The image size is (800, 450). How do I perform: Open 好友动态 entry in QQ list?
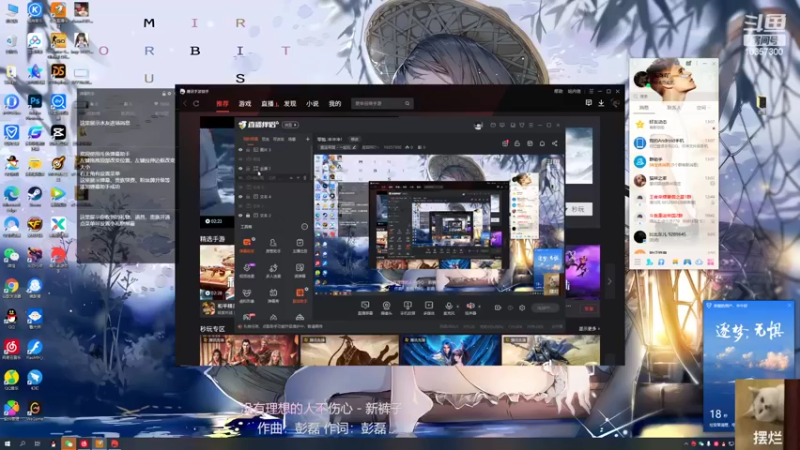click(x=674, y=124)
